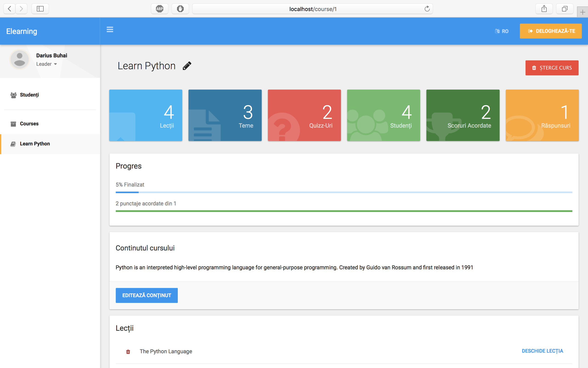Click the Darius Buhai user name
This screenshot has height=368, width=588.
(52, 55)
